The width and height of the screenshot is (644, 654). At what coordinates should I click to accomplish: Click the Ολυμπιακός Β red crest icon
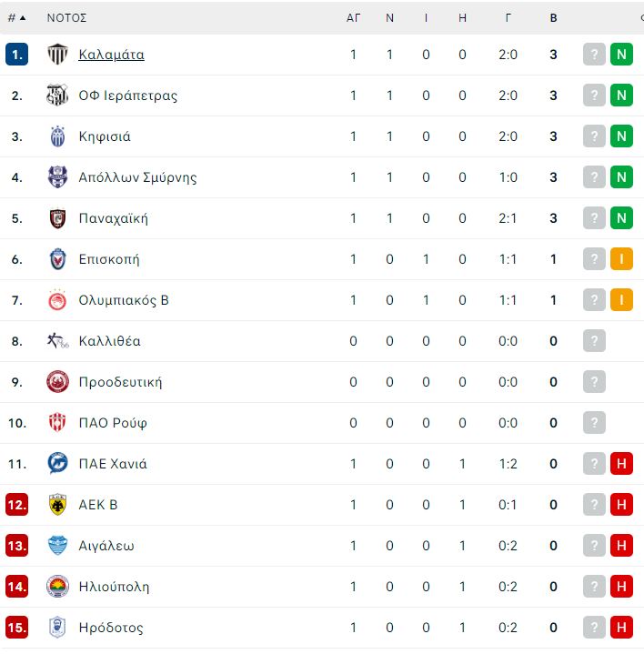[57, 300]
